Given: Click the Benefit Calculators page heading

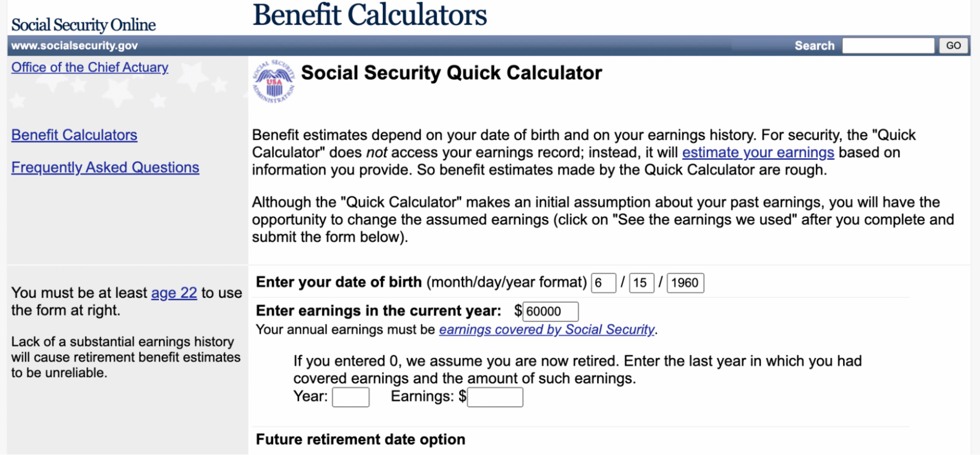Looking at the screenshot, I should 369,15.
